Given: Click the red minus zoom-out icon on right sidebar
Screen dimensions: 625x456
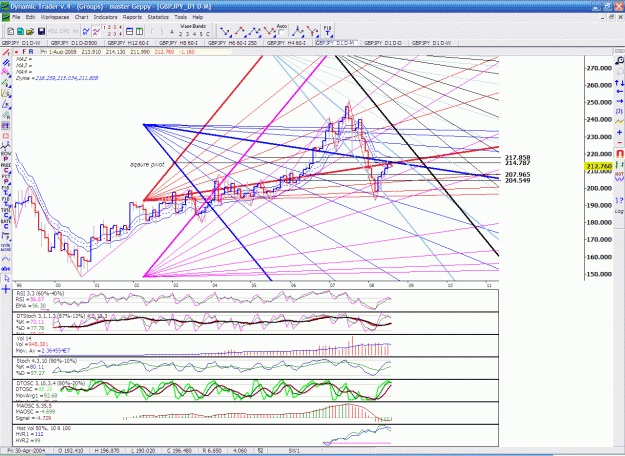Looking at the screenshot, I should [619, 142].
